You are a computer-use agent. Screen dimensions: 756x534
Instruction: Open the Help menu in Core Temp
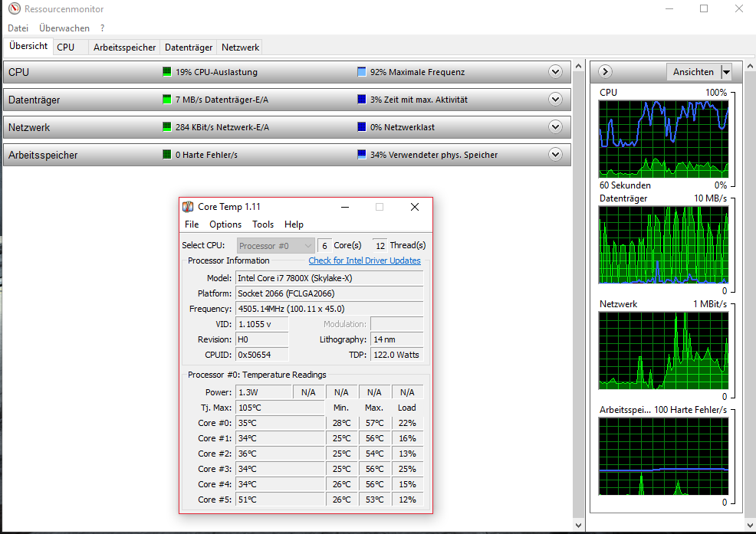tap(294, 224)
